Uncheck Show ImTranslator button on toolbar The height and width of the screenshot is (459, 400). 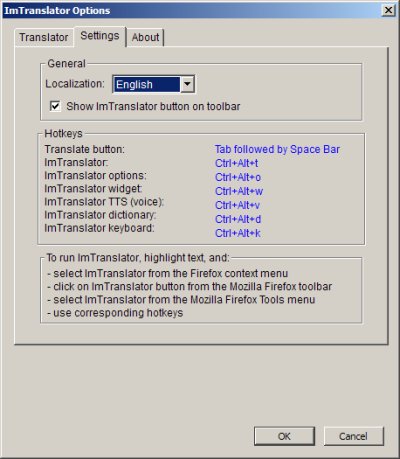(55, 106)
